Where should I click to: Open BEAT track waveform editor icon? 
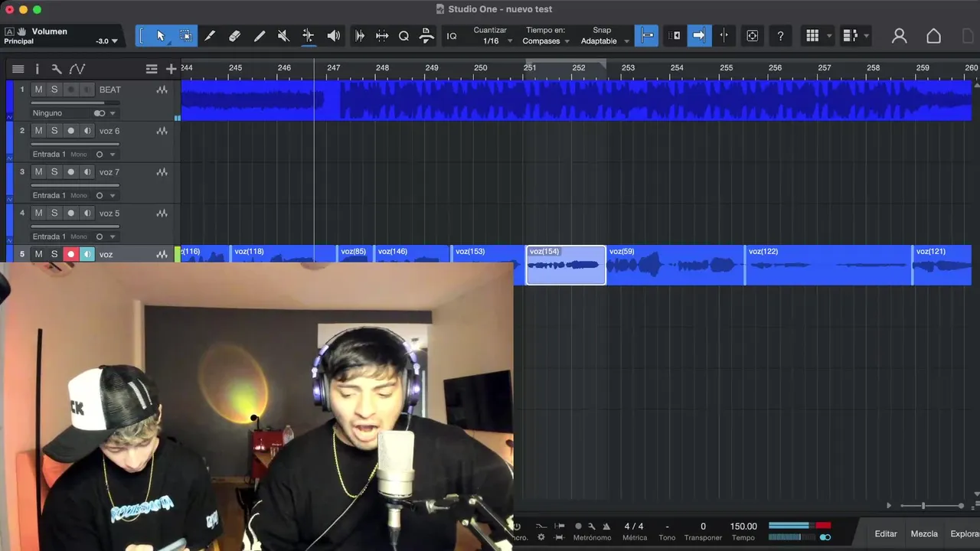(x=162, y=90)
